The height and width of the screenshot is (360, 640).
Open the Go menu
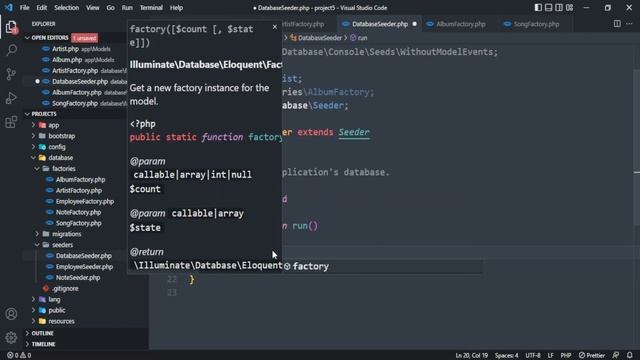pyautogui.click(x=111, y=8)
